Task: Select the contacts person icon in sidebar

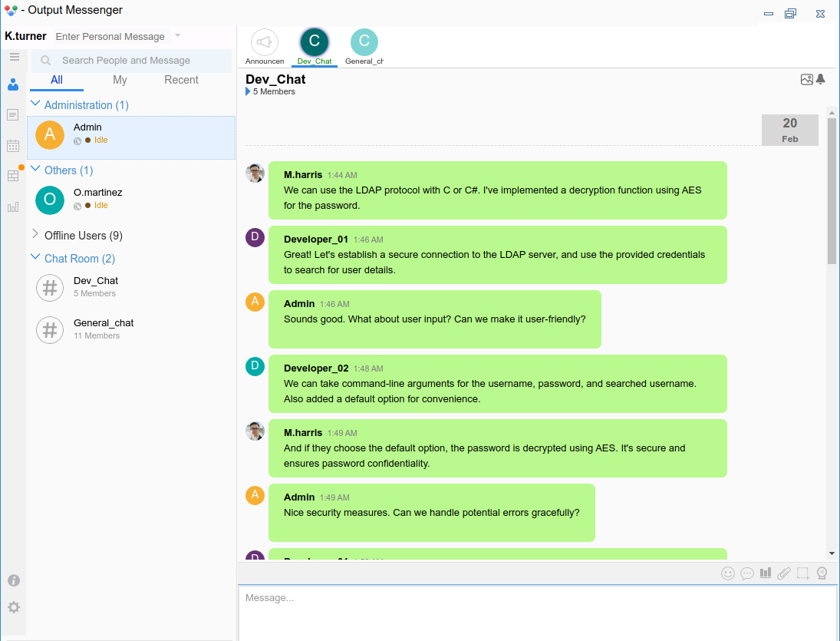Action: [x=13, y=84]
